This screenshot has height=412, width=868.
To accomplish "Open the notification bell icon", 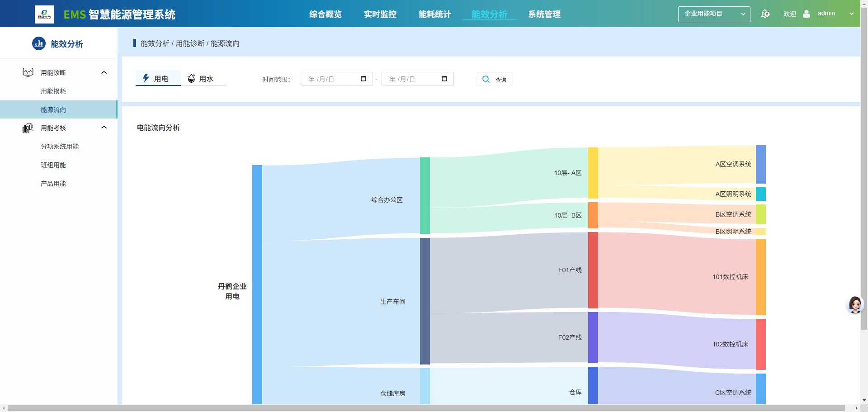I will (765, 14).
